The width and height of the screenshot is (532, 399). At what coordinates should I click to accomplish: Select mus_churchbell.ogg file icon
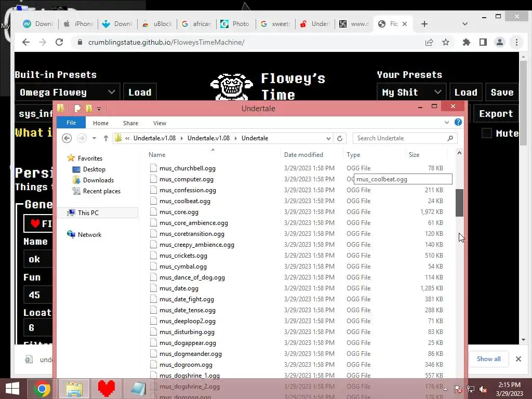153,168
